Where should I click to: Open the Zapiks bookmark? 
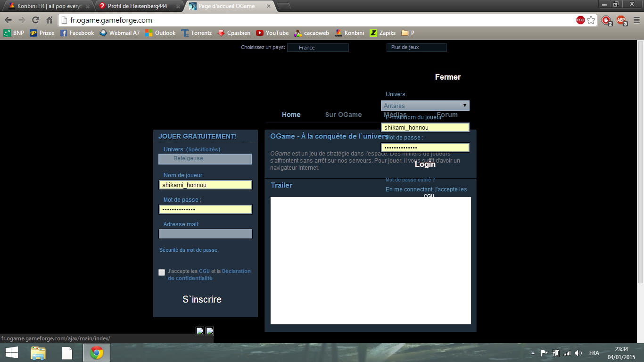point(383,33)
